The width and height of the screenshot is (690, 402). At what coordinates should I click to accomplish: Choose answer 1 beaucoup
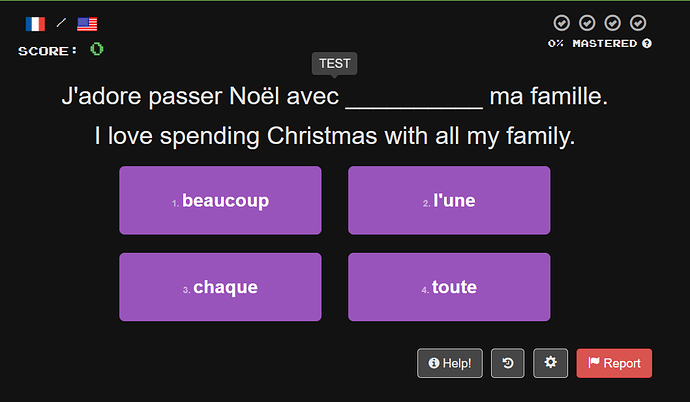220,200
